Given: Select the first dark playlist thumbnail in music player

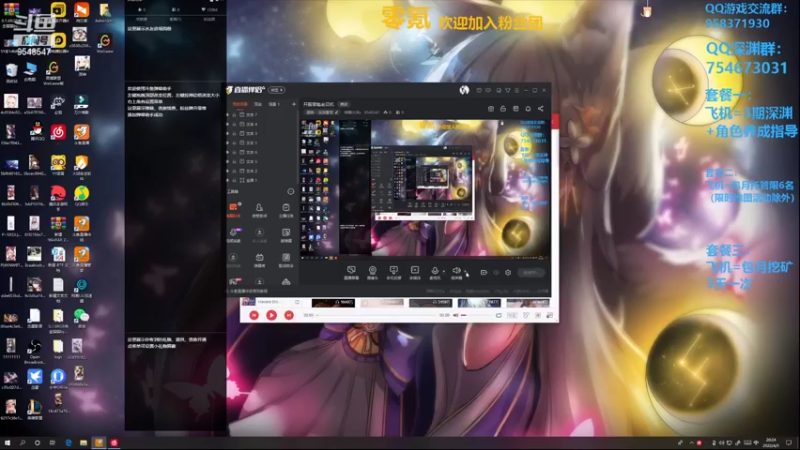Looking at the screenshot, I should point(333,303).
